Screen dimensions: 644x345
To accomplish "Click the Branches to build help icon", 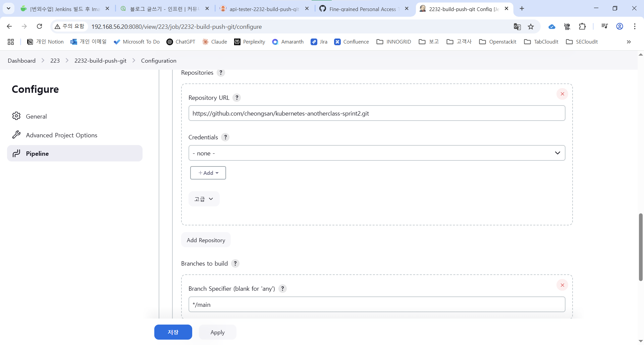I will 235,264.
